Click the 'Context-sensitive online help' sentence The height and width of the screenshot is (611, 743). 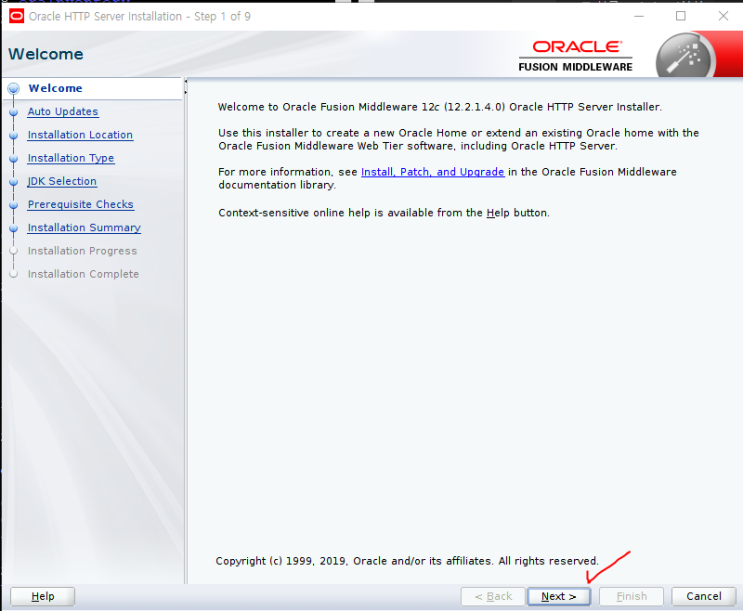[x=384, y=213]
